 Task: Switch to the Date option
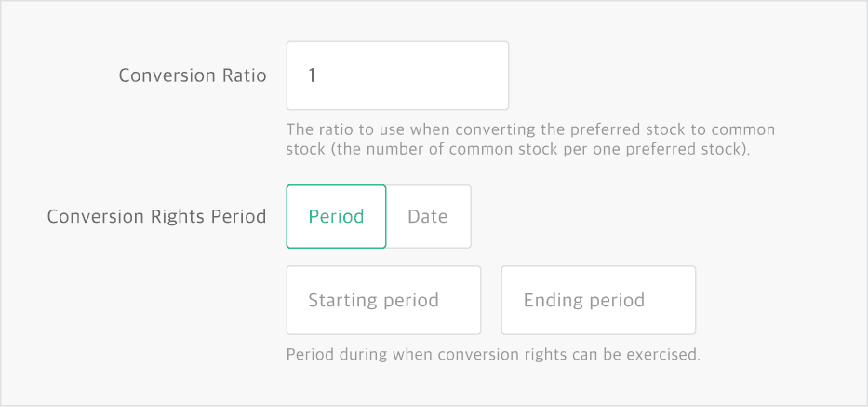tap(428, 216)
